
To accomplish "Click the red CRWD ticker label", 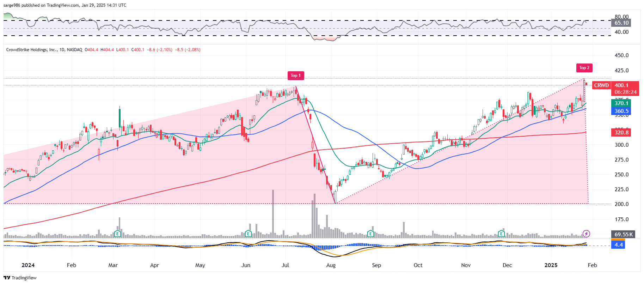I will pos(601,85).
